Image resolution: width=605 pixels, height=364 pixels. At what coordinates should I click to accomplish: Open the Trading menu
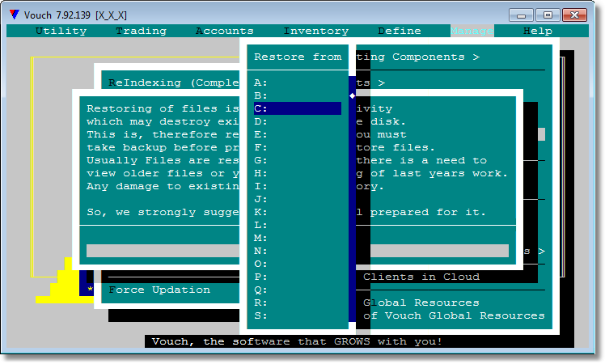pos(141,31)
